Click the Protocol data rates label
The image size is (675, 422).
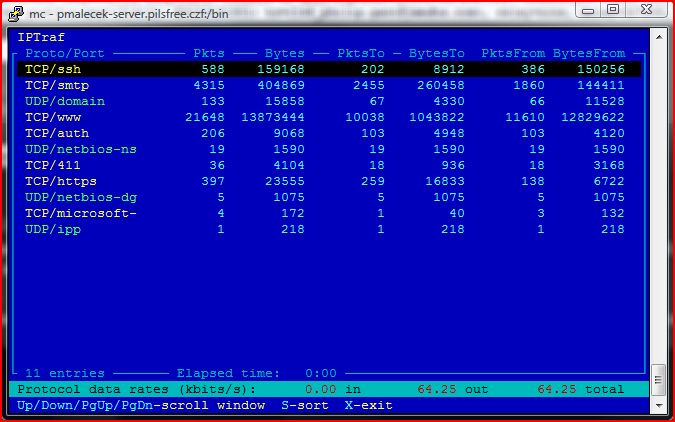coord(136,389)
